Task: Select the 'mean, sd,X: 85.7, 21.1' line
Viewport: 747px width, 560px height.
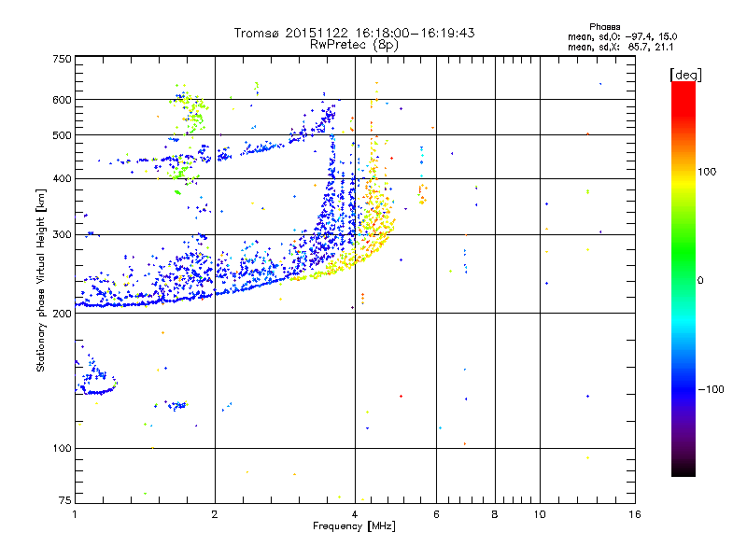Action: (x=620, y=48)
